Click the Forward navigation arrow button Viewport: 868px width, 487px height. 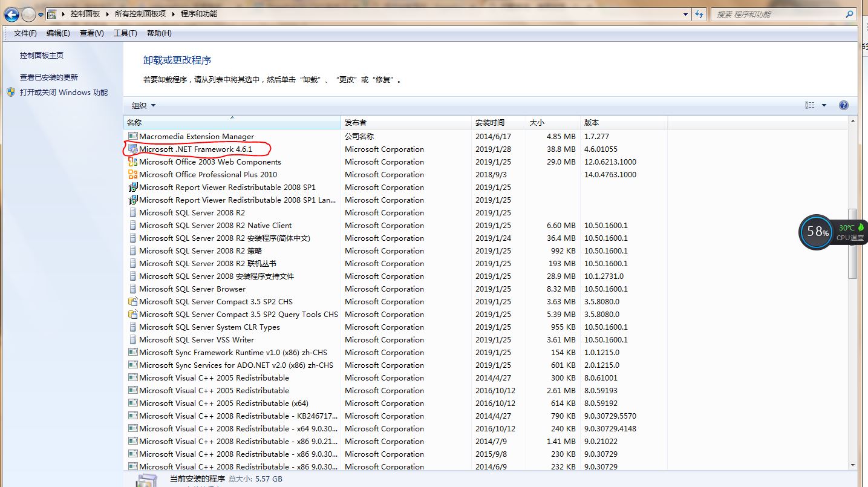coord(28,14)
